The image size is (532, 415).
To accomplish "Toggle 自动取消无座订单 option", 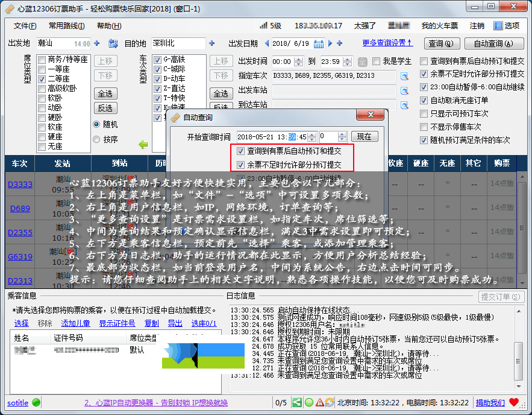I will pyautogui.click(x=424, y=100).
